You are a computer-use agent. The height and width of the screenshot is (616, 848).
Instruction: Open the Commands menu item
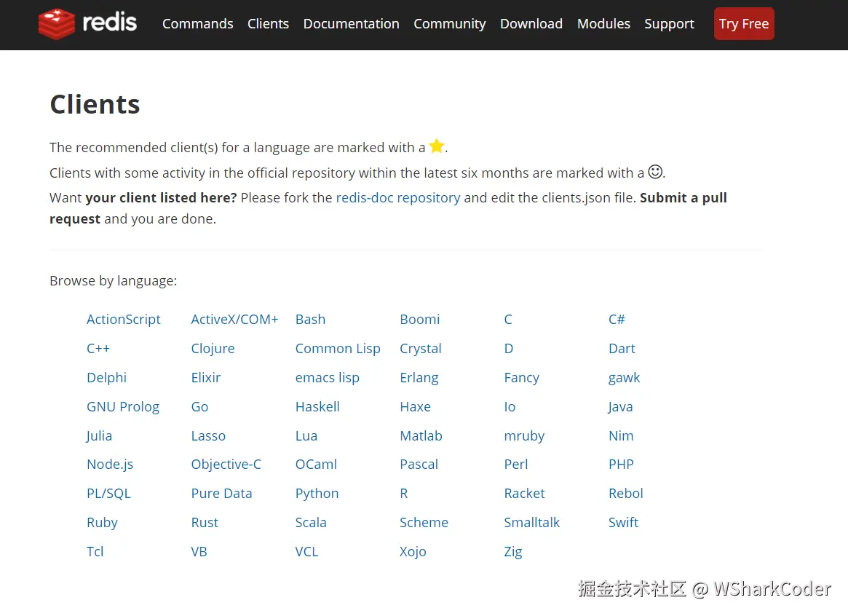click(197, 24)
